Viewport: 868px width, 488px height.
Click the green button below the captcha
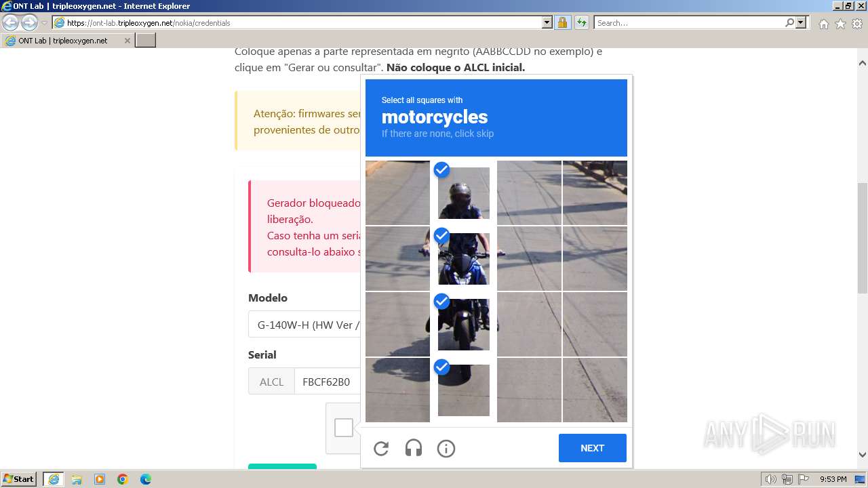click(282, 466)
